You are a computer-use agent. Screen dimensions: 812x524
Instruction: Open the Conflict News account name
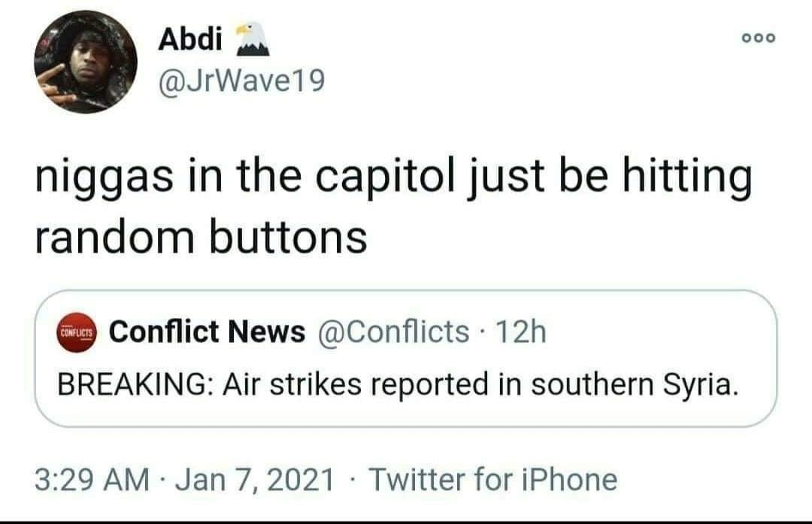208,331
